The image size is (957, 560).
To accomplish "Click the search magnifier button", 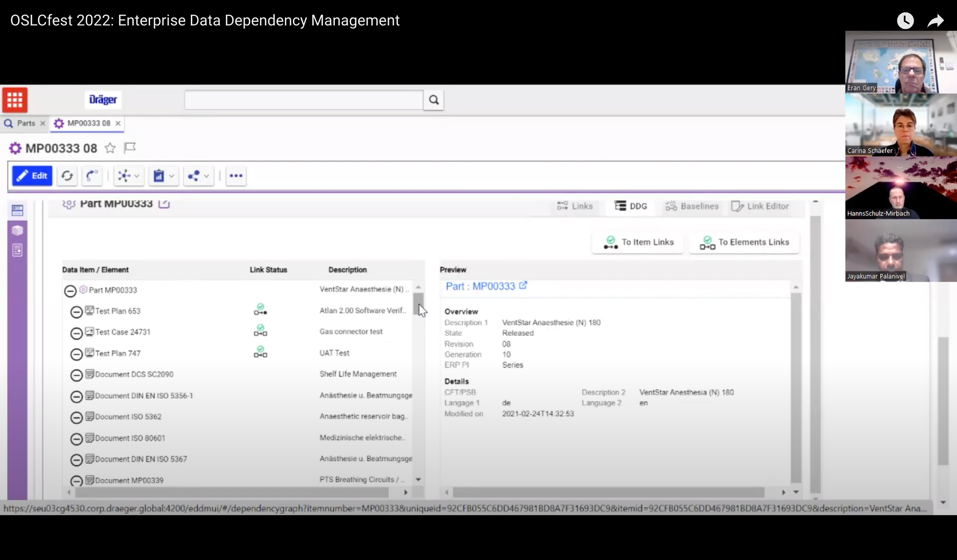I will (x=434, y=100).
